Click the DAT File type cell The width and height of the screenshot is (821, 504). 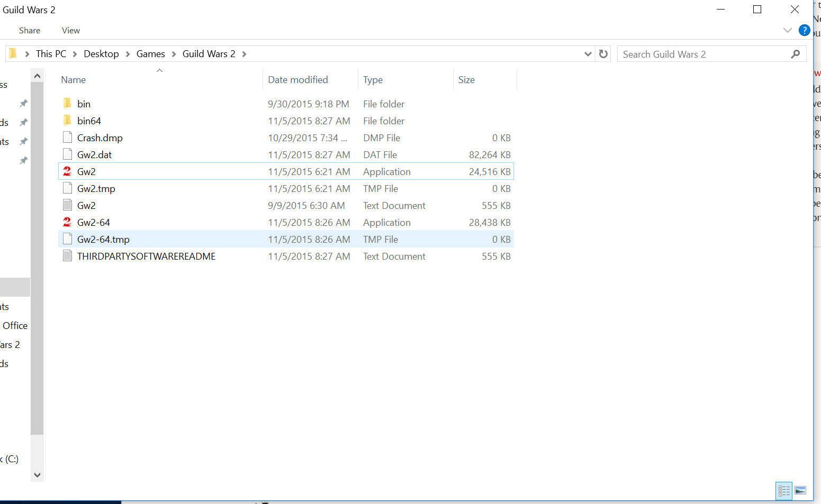coord(380,155)
